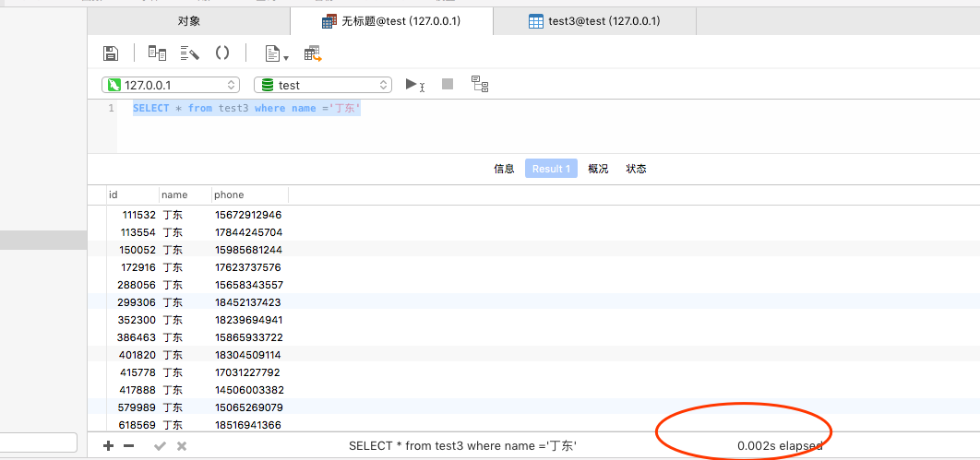The image size is (980, 460).
Task: Open the 状态 tab
Action: click(x=636, y=169)
